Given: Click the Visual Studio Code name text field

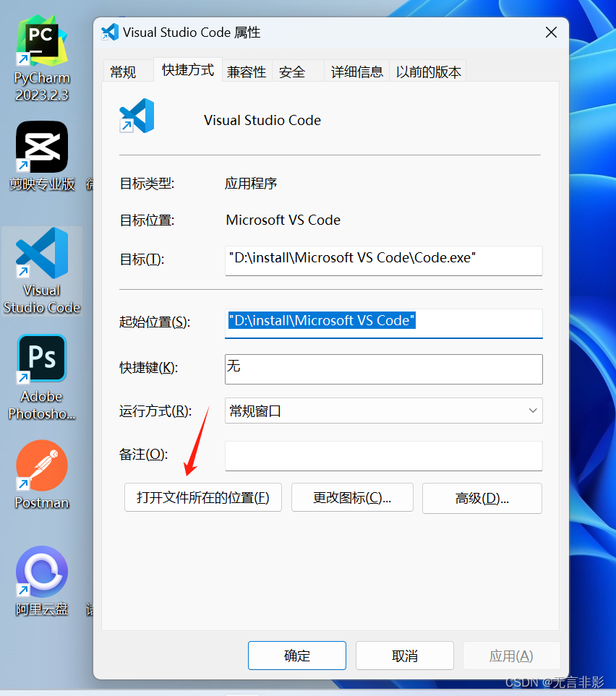Looking at the screenshot, I should [262, 120].
